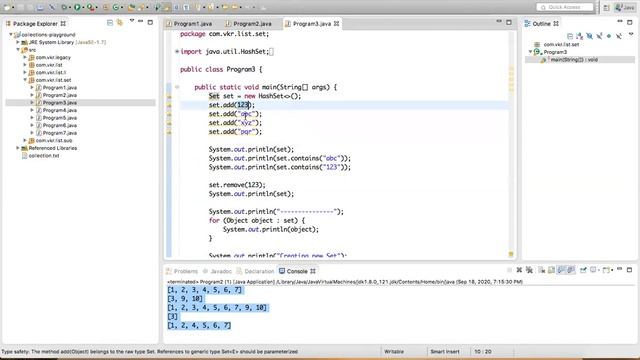Expand the com.vkr.legacy package
The height and width of the screenshot is (360, 640).
[25, 58]
